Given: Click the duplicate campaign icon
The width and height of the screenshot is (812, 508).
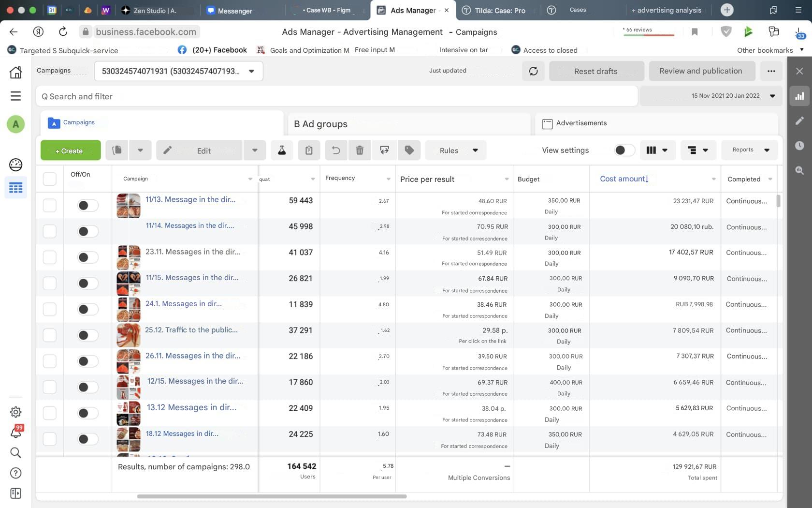Looking at the screenshot, I should (117, 150).
